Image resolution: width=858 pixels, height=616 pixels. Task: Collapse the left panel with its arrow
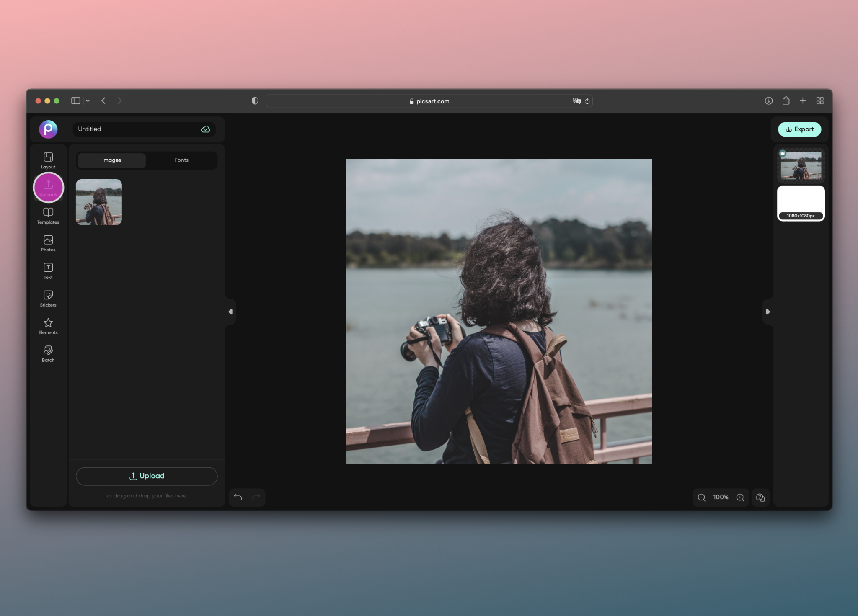230,312
